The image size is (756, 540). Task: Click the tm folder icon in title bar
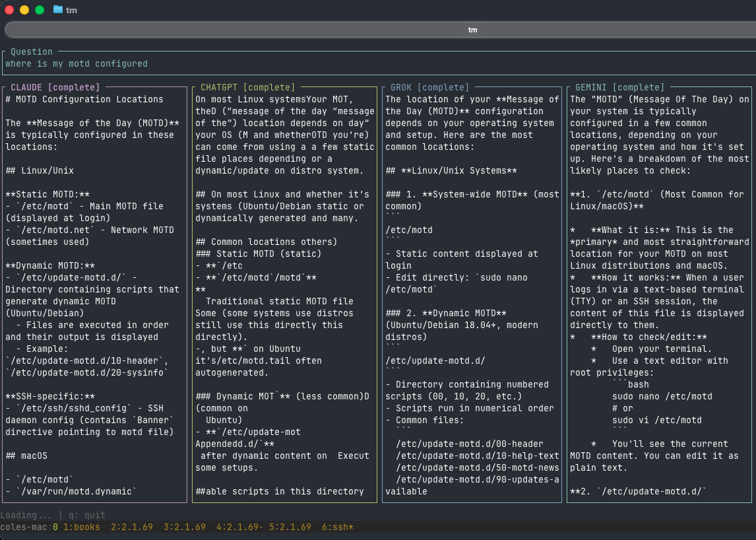coord(57,11)
